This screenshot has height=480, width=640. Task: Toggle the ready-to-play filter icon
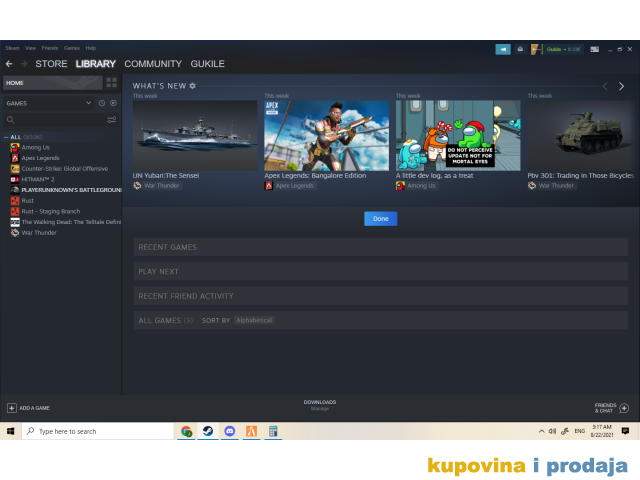pos(113,103)
